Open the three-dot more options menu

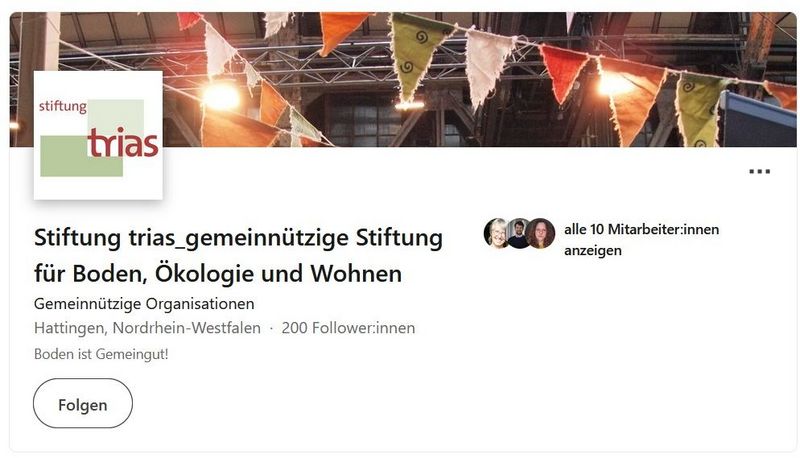759,171
